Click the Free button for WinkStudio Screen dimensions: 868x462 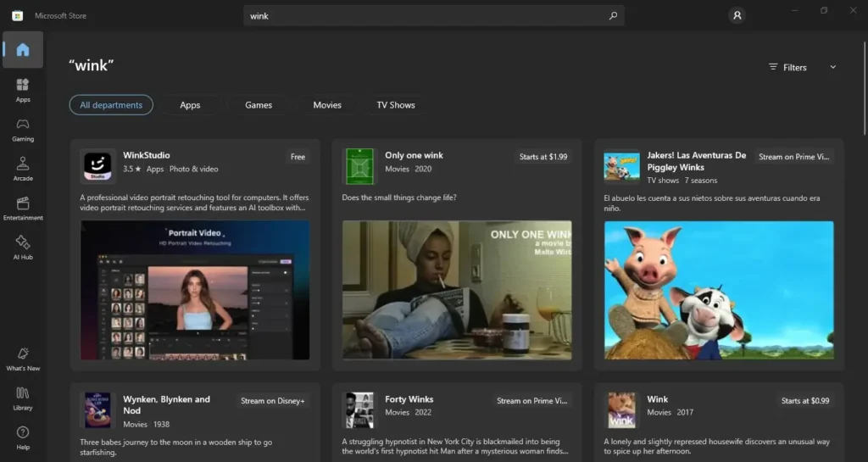pos(298,157)
